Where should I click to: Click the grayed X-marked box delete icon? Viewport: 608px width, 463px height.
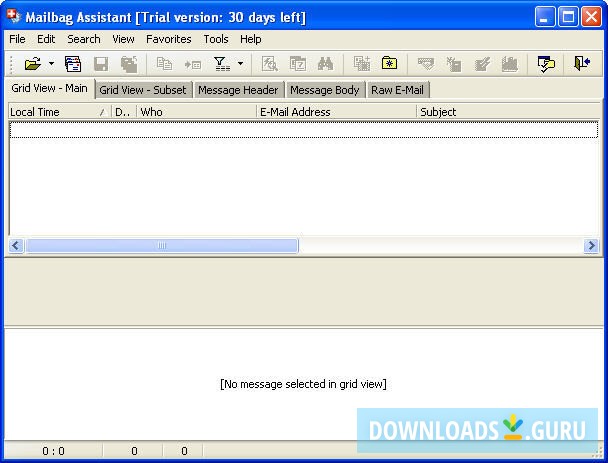(x=454, y=64)
